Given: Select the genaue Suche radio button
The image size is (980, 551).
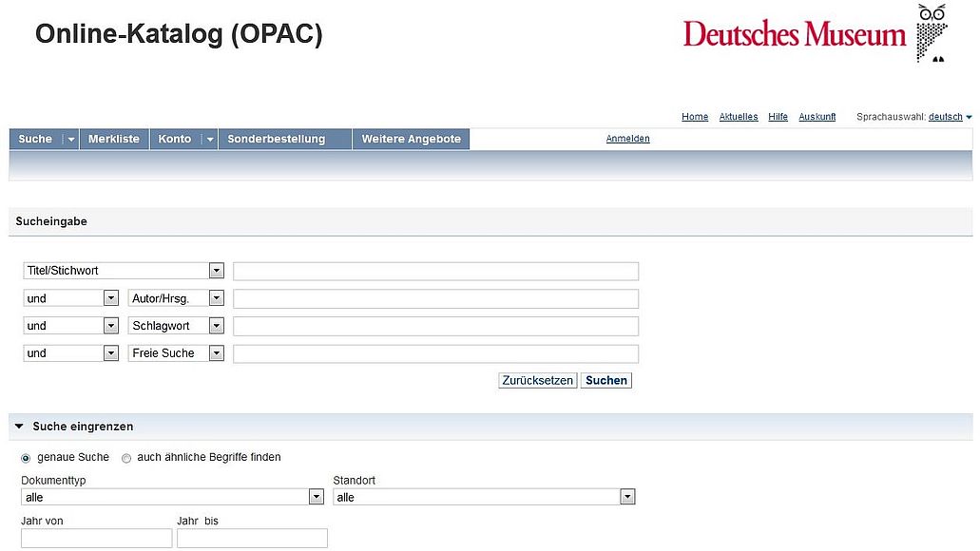Looking at the screenshot, I should point(25,458).
